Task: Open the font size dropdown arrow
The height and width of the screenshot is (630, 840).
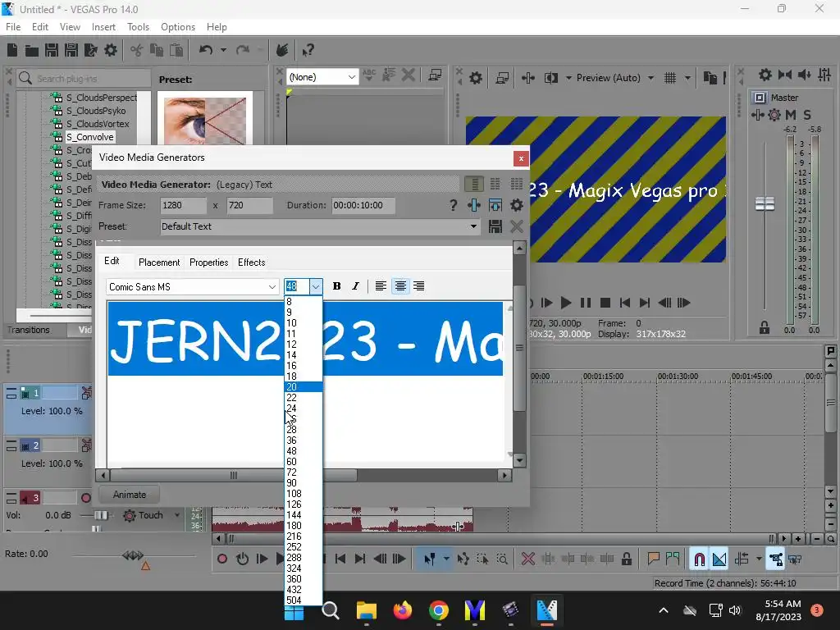Action: coord(316,286)
